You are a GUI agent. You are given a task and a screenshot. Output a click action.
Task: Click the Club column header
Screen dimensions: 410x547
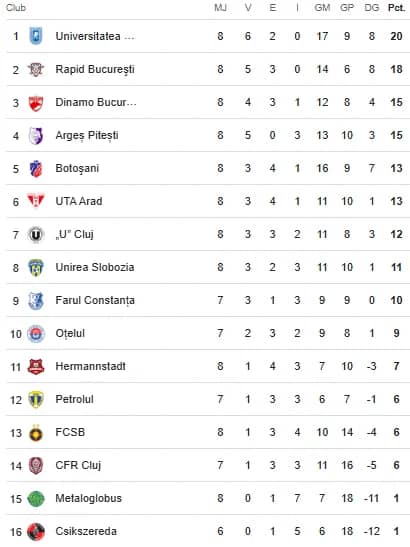coord(16,8)
